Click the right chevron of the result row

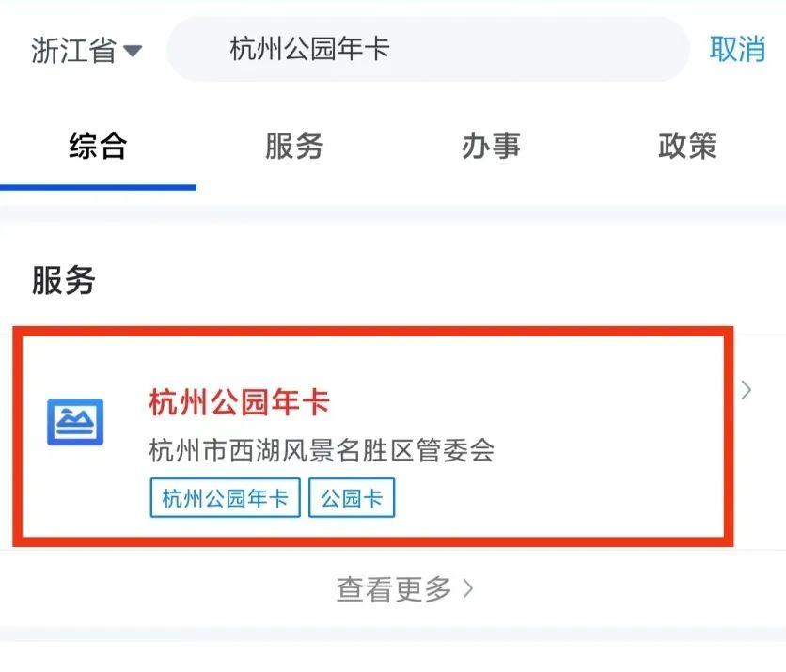coord(747,390)
